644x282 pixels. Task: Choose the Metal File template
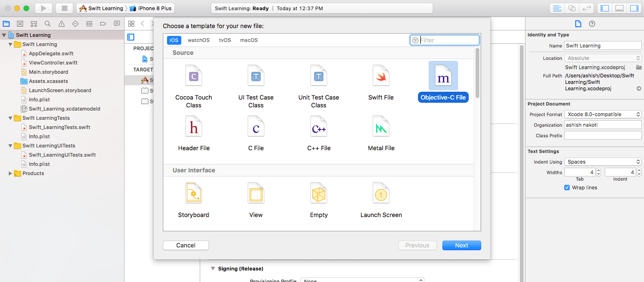point(381,133)
